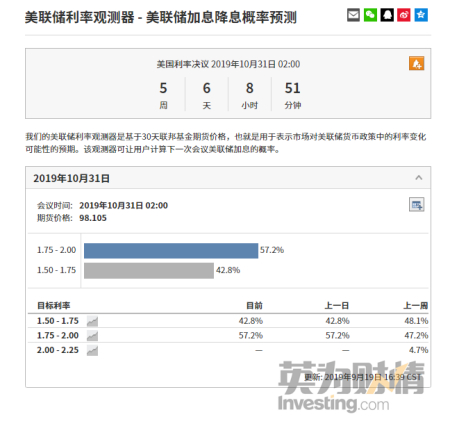
Task: Select the 上一日 column header
Action: coord(337,305)
